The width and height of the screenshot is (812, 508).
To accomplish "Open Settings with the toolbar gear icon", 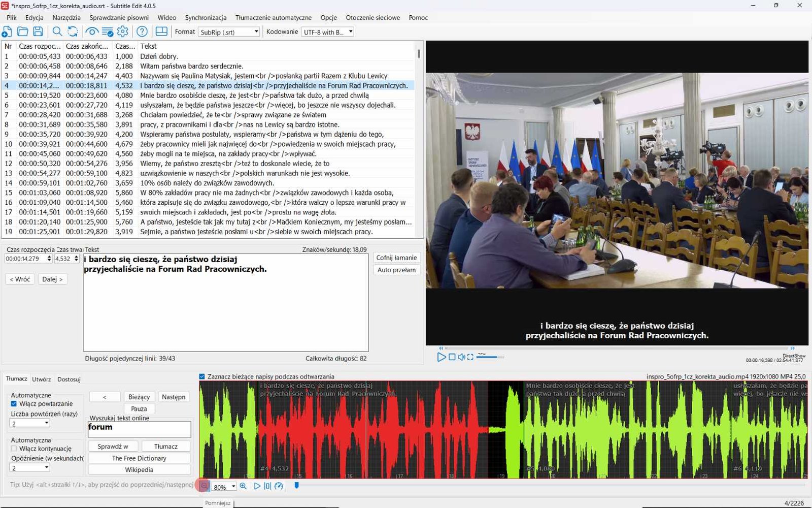I will (123, 31).
